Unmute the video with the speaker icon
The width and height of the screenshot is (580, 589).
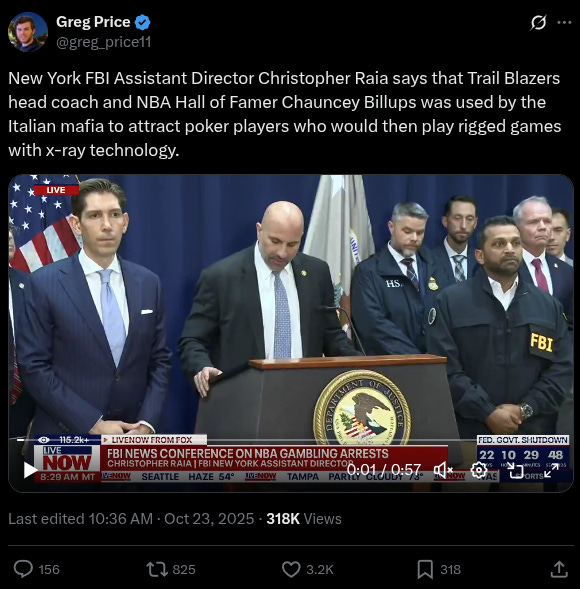443,470
